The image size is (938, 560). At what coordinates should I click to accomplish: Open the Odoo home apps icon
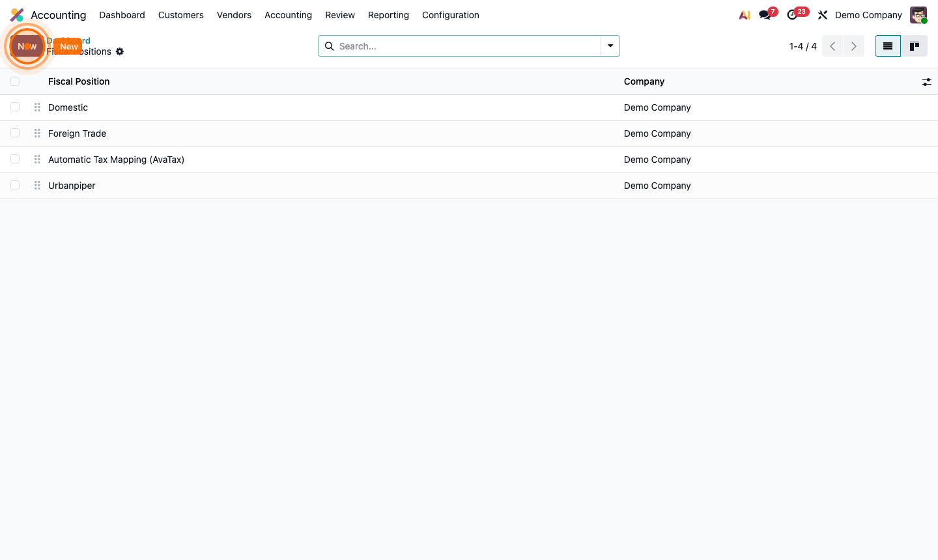16,14
